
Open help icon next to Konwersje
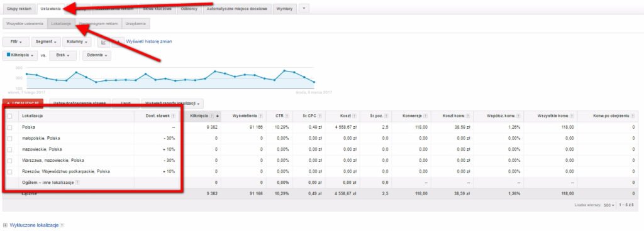pos(426,116)
